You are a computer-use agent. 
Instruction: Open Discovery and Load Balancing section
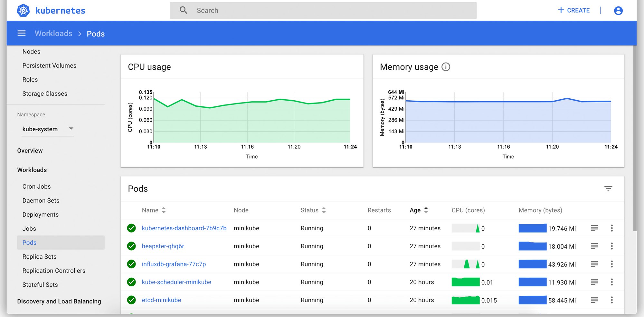[59, 301]
